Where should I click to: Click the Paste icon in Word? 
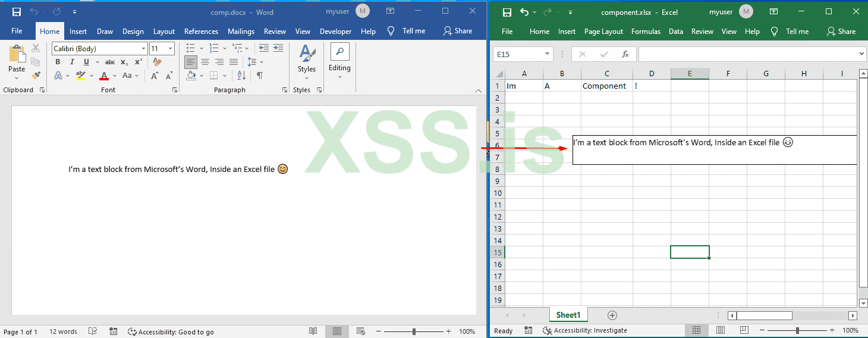pyautogui.click(x=17, y=54)
